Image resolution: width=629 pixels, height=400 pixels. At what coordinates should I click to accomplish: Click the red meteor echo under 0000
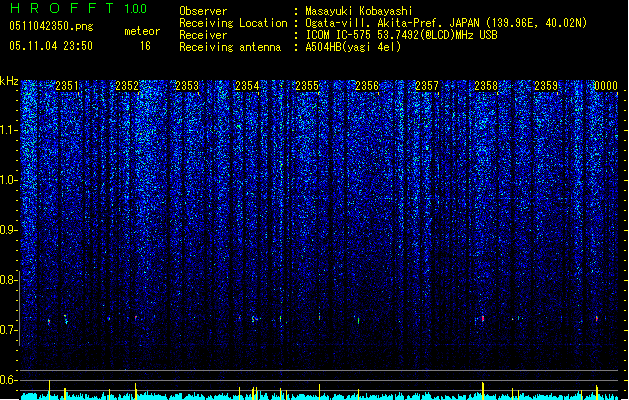click(x=597, y=319)
